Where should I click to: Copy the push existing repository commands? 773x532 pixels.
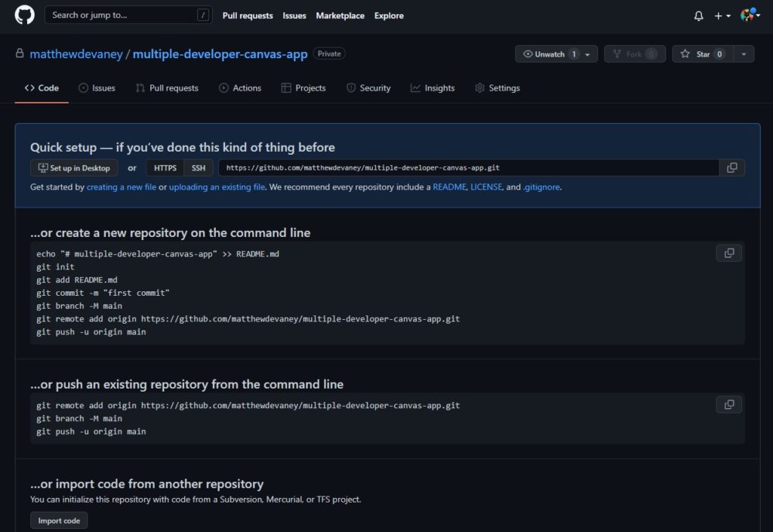click(x=729, y=405)
